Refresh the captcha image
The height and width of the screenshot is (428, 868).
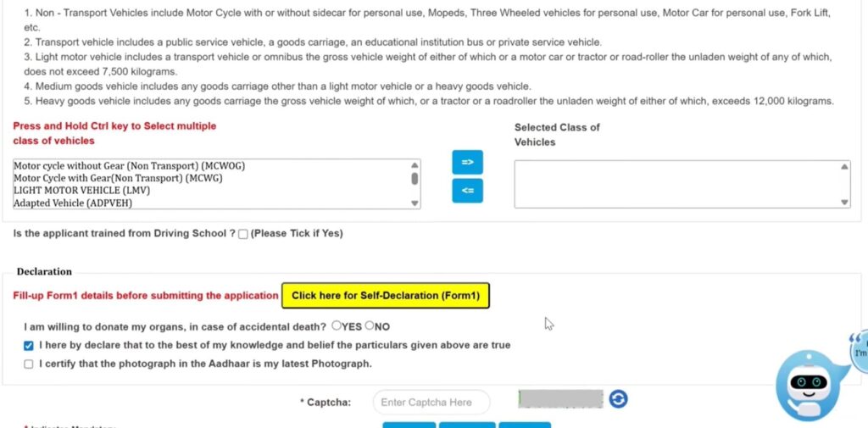619,398
